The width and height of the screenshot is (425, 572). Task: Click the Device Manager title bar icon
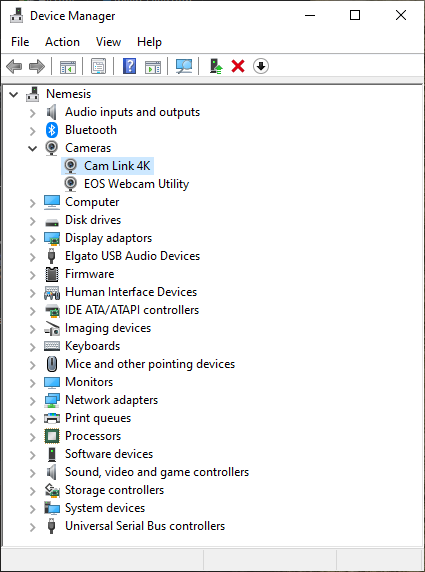17,16
